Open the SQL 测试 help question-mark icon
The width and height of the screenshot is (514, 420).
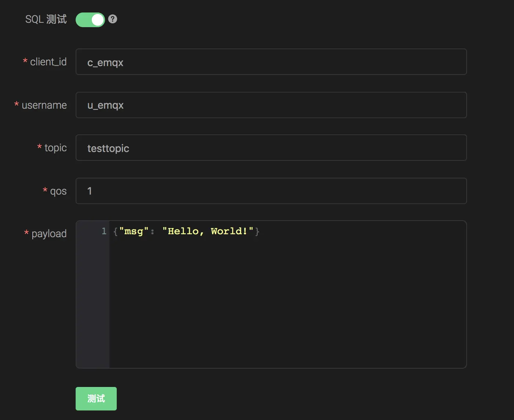pos(113,19)
